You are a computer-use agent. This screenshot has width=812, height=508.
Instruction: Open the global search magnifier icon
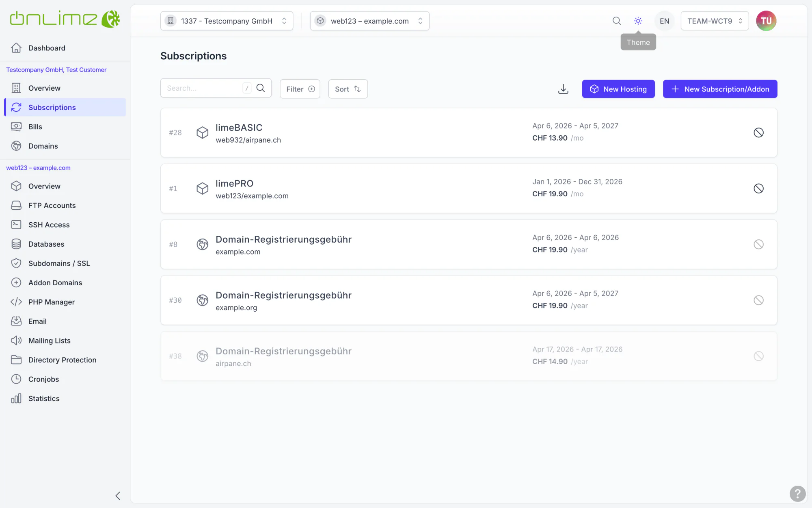click(x=616, y=21)
